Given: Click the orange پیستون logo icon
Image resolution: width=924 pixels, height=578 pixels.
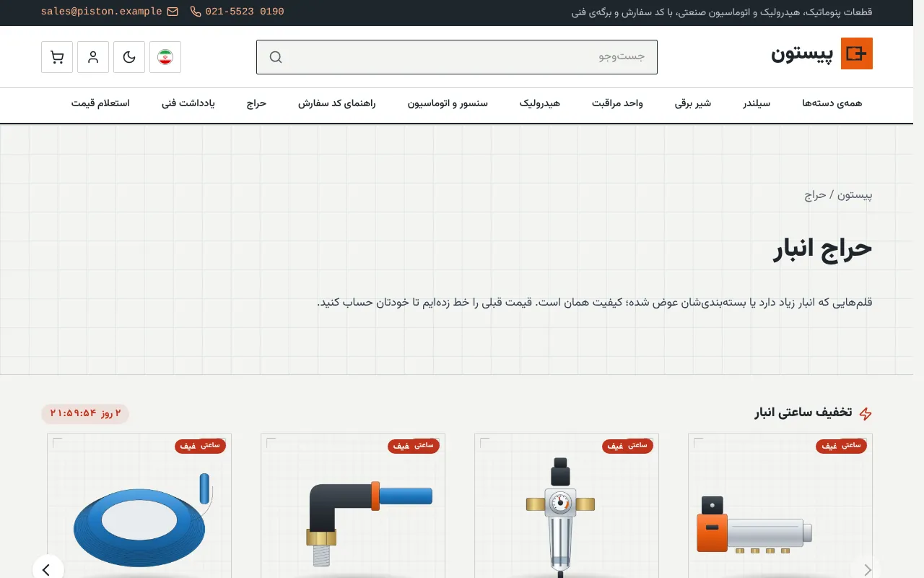Looking at the screenshot, I should [x=857, y=53].
